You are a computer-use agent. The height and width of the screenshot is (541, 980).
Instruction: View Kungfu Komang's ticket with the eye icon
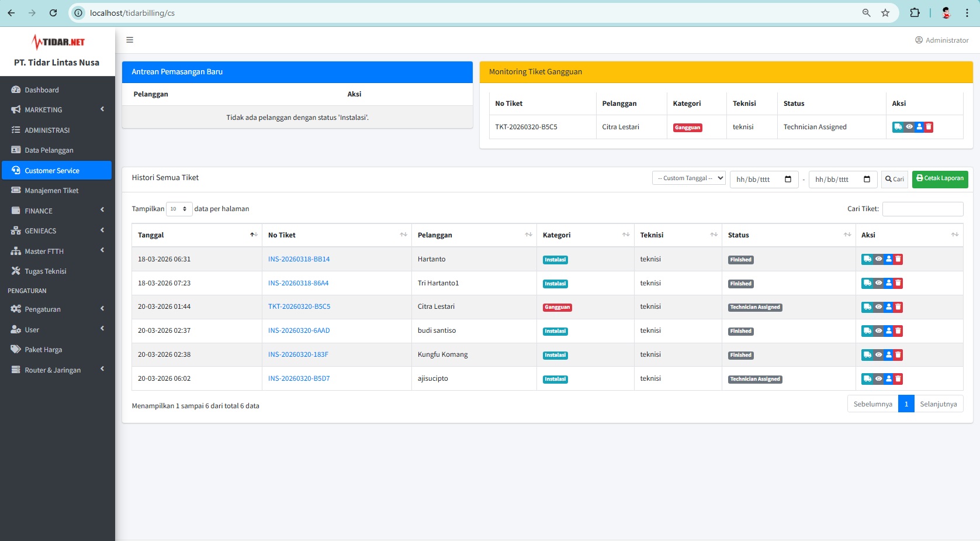coord(878,355)
